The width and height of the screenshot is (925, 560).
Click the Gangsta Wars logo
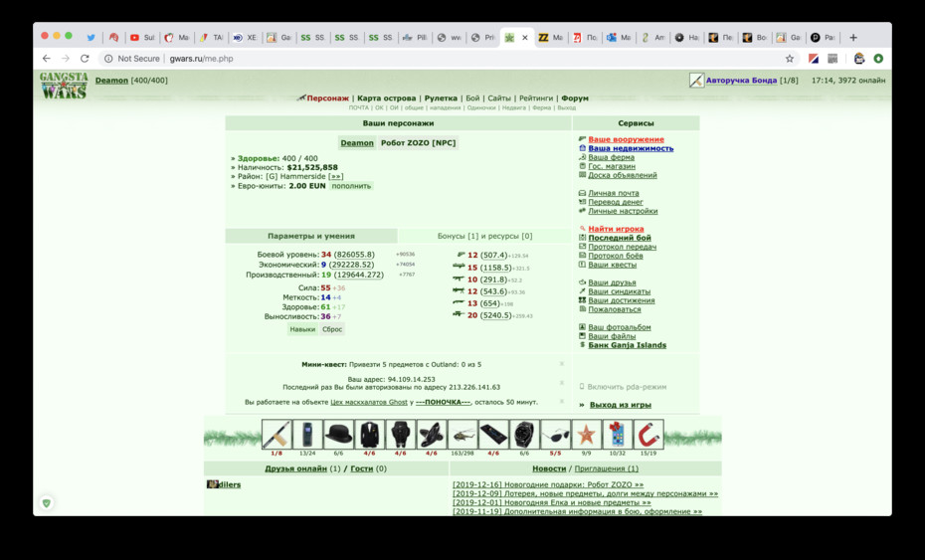[64, 85]
